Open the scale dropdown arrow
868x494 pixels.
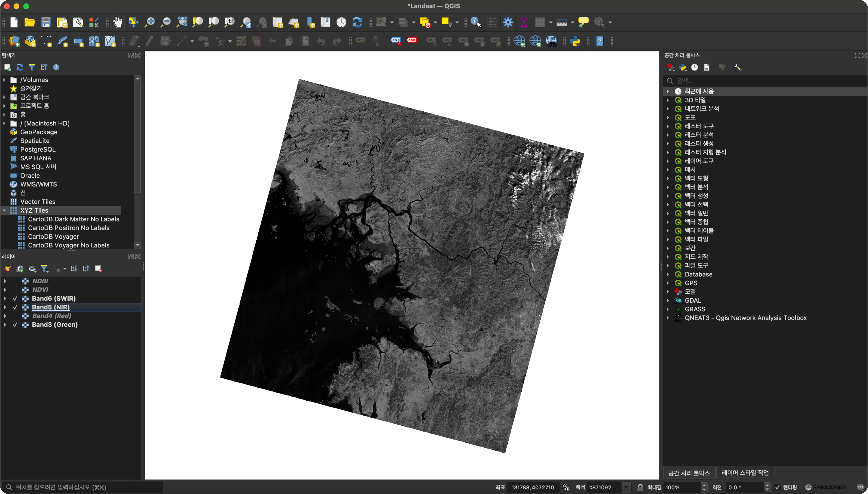[626, 487]
